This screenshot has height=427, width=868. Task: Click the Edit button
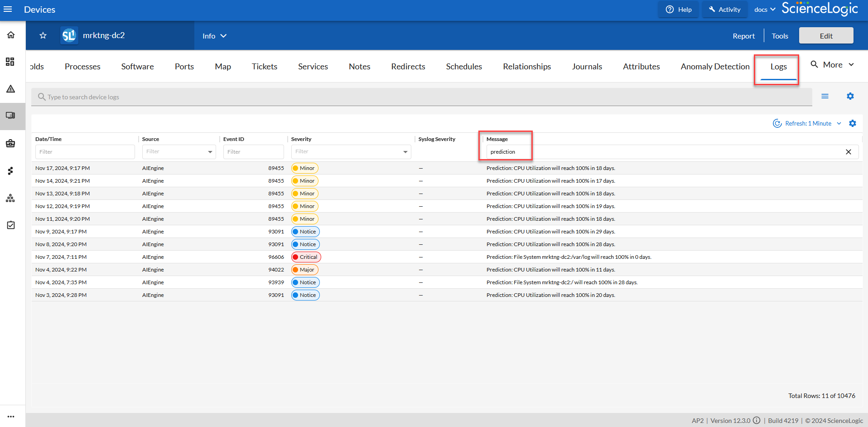[x=826, y=36]
